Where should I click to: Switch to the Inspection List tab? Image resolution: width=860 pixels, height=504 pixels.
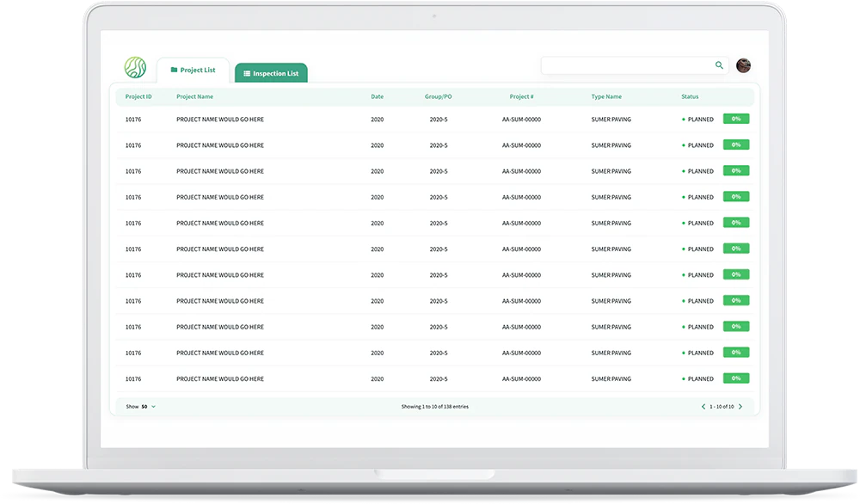(271, 73)
